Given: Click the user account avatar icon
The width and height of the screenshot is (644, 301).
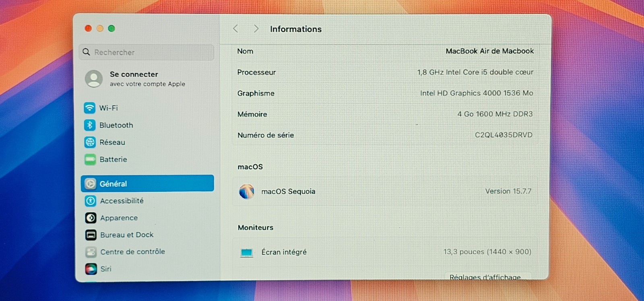Looking at the screenshot, I should pyautogui.click(x=94, y=79).
